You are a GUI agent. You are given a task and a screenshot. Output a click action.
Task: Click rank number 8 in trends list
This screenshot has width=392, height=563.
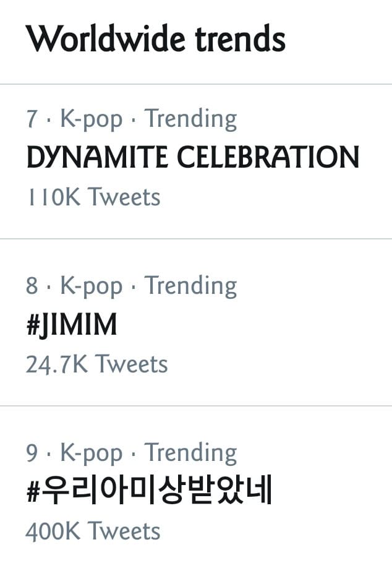tap(32, 286)
